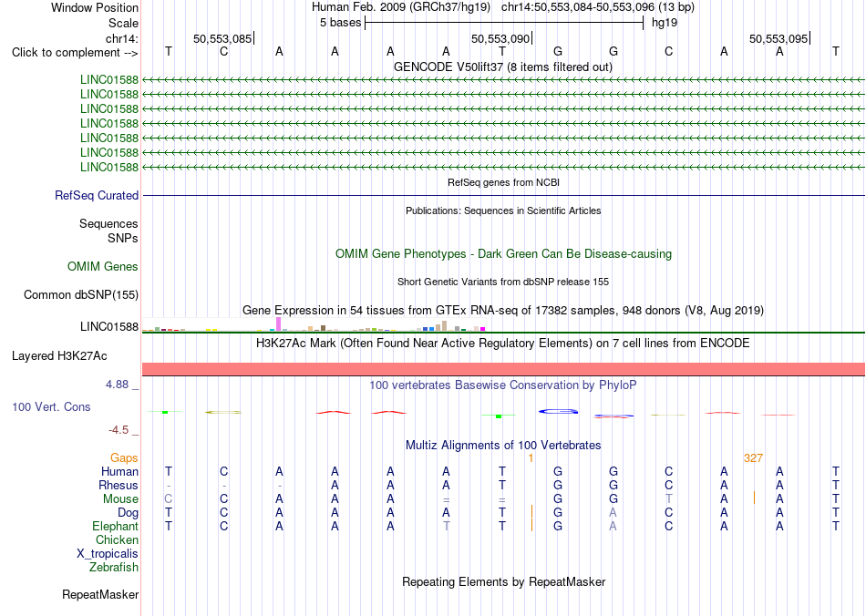Image resolution: width=866 pixels, height=616 pixels.
Task: Click the tall tan bar in GTEx chart
Action: [444, 325]
